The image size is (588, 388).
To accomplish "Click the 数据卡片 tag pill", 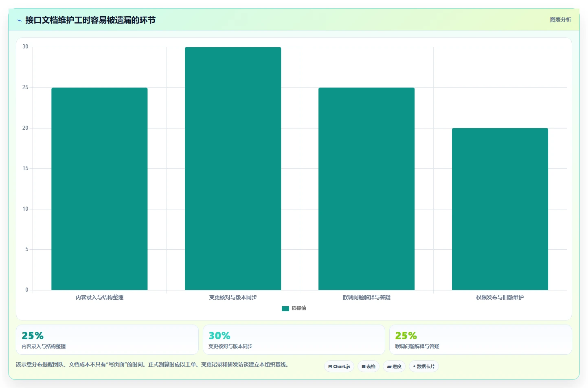I will click(424, 366).
